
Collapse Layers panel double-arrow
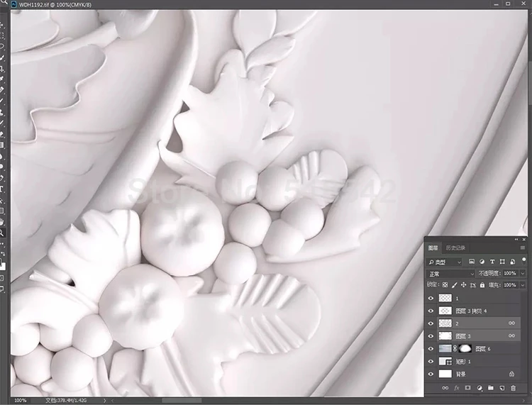coord(516,240)
